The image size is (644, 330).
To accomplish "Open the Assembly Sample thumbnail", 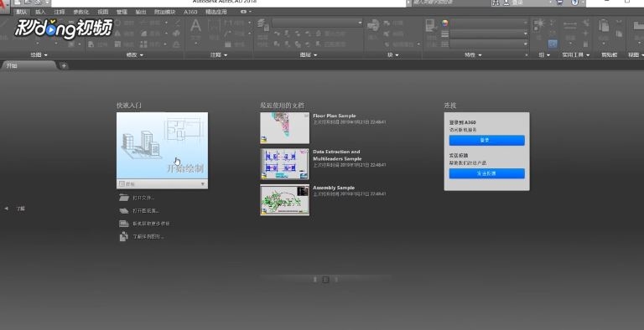I will tap(284, 200).
